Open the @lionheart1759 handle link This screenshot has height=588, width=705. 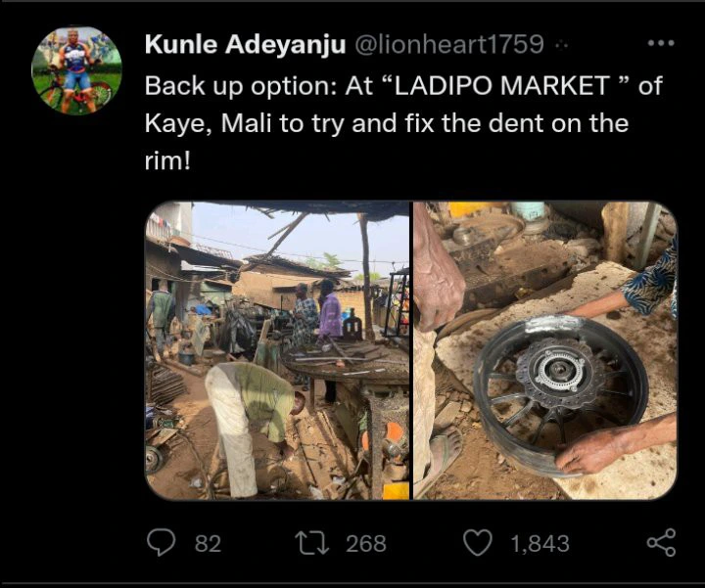(442, 45)
